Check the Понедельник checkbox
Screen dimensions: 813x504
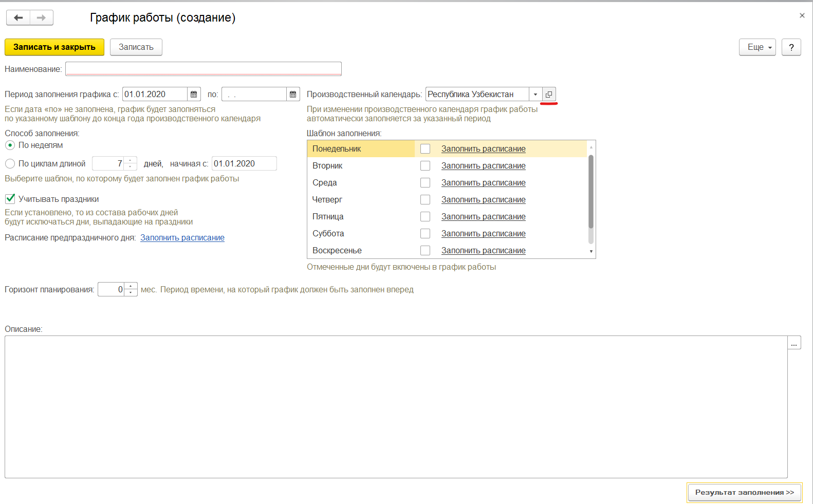click(425, 149)
